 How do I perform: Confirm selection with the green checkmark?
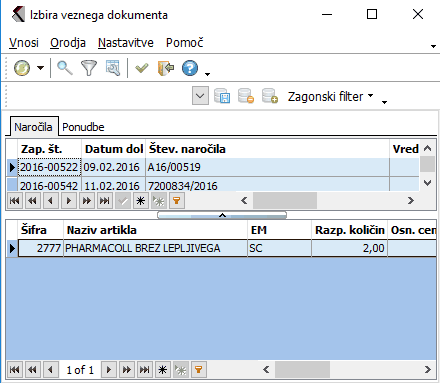(x=141, y=68)
